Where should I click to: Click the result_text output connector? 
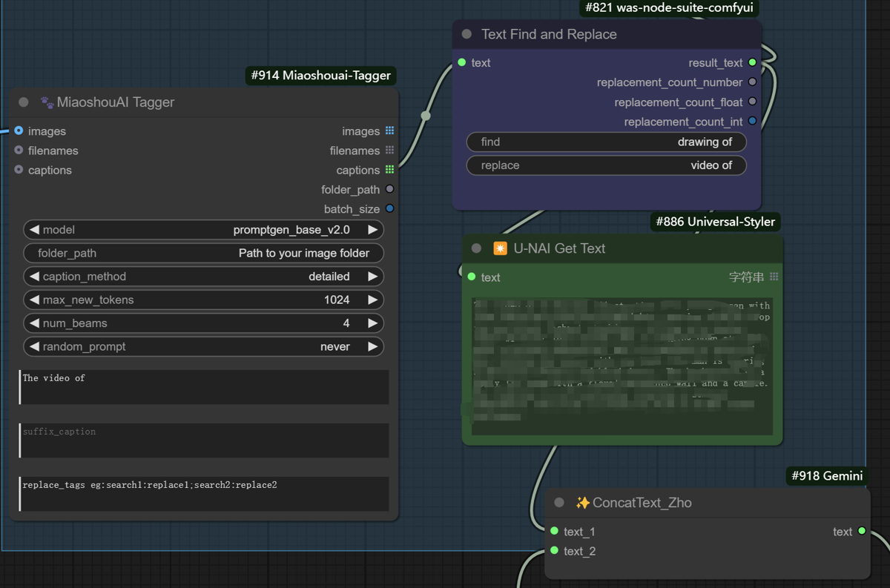(752, 63)
